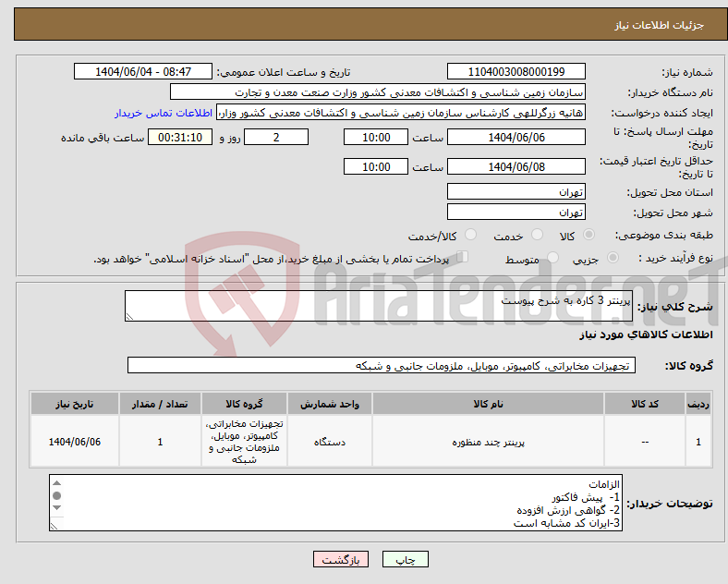Open اطلاعات تماس خریدار link
Viewport: 728px width, 584px height.
(164, 114)
